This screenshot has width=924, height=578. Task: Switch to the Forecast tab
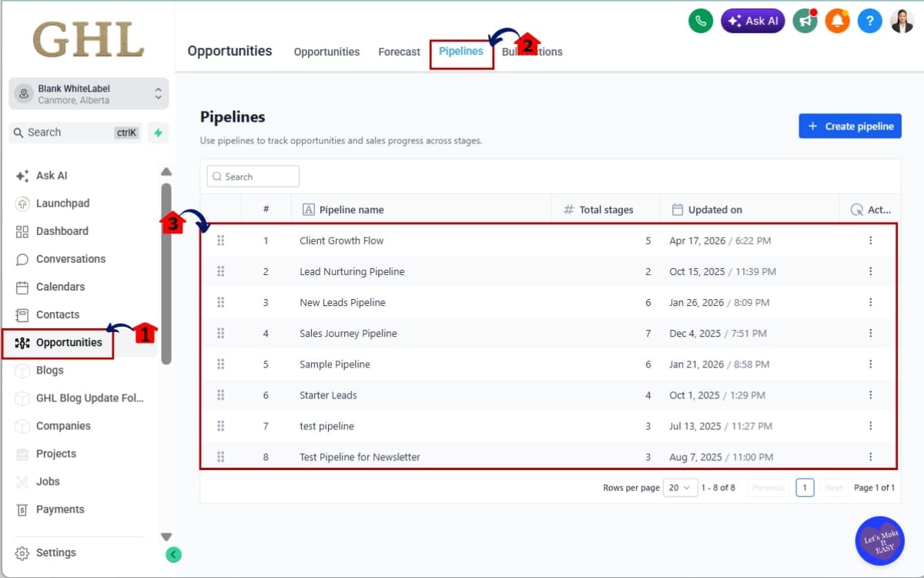coord(399,52)
